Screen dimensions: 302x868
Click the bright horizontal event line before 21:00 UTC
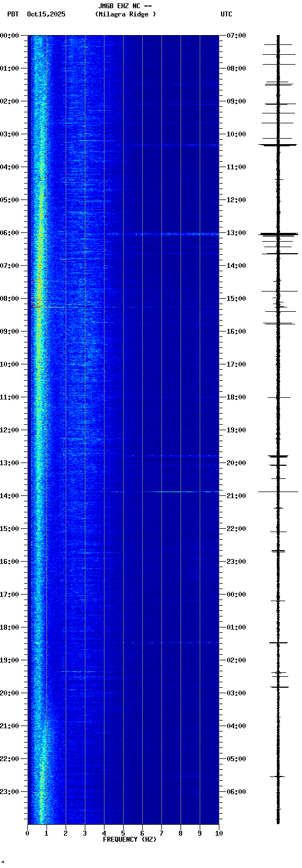point(164,492)
